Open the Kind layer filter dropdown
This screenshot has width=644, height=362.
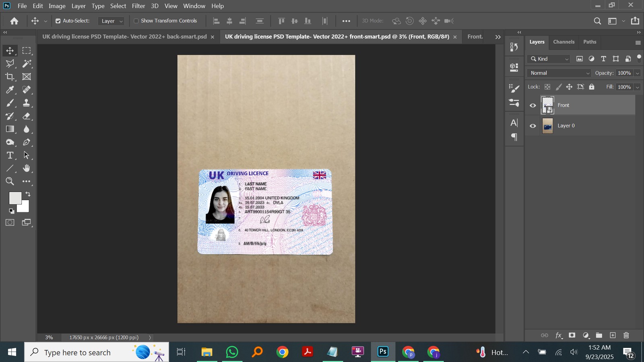549,59
